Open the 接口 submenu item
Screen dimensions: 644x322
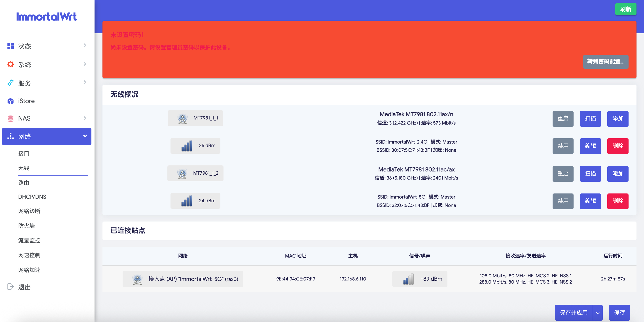[x=24, y=153]
